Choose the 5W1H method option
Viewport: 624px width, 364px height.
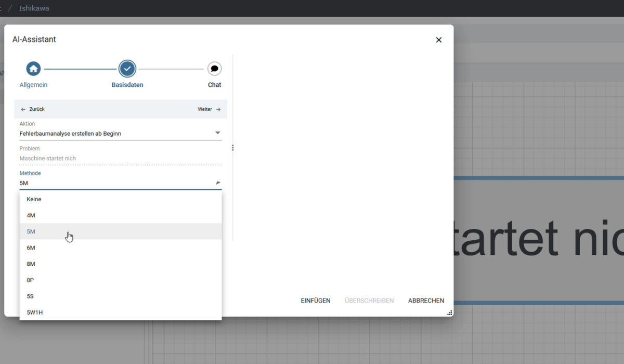pos(121,312)
